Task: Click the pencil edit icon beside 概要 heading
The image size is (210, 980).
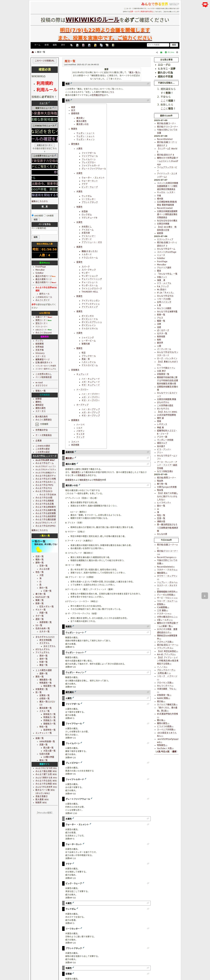Action: pyautogui.click(x=71, y=83)
